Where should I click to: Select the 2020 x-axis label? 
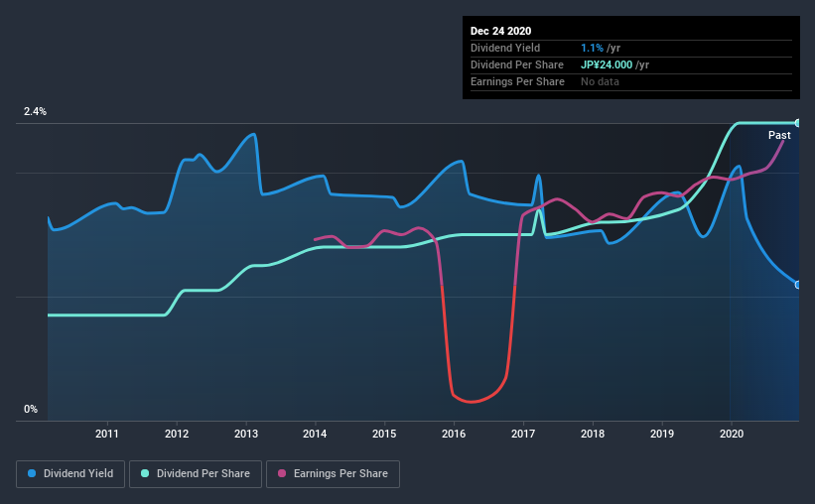(732, 434)
